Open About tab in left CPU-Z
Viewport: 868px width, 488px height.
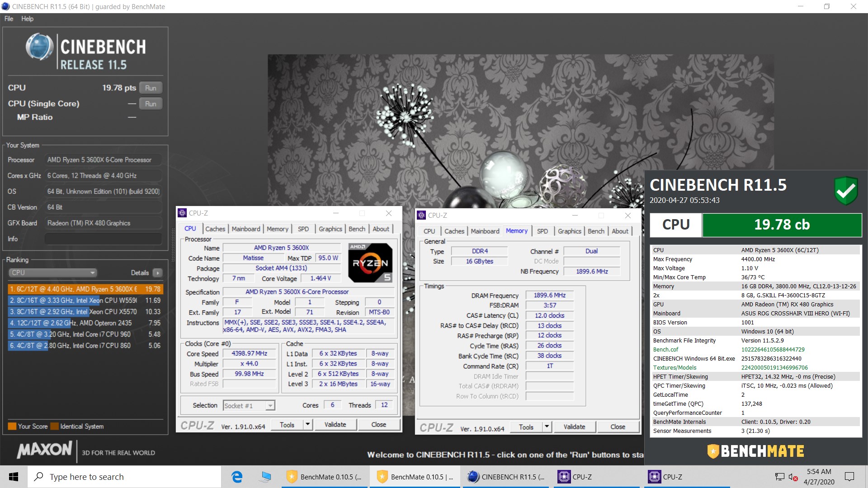(x=381, y=229)
